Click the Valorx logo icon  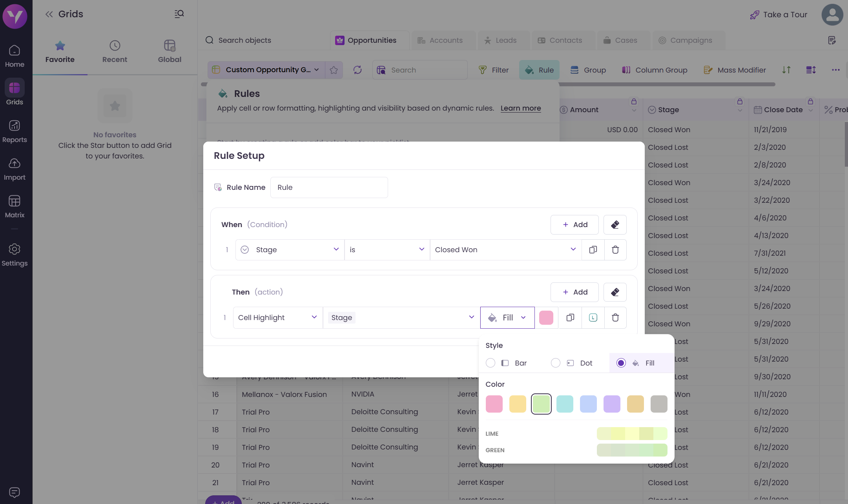[15, 16]
